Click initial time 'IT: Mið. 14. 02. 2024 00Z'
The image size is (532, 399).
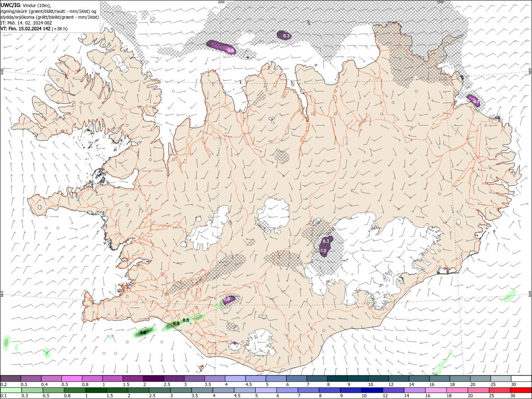(x=26, y=23)
